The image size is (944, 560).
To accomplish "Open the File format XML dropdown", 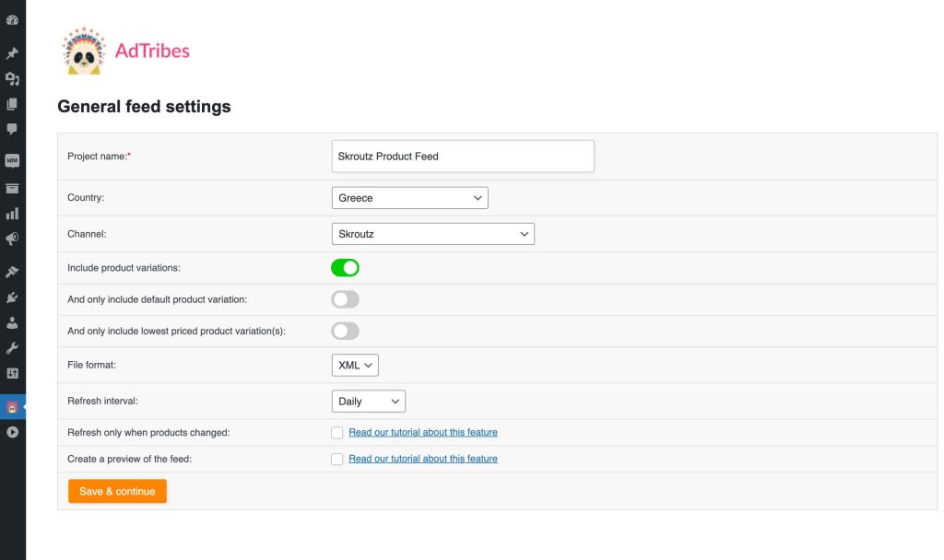I will pos(355,366).
